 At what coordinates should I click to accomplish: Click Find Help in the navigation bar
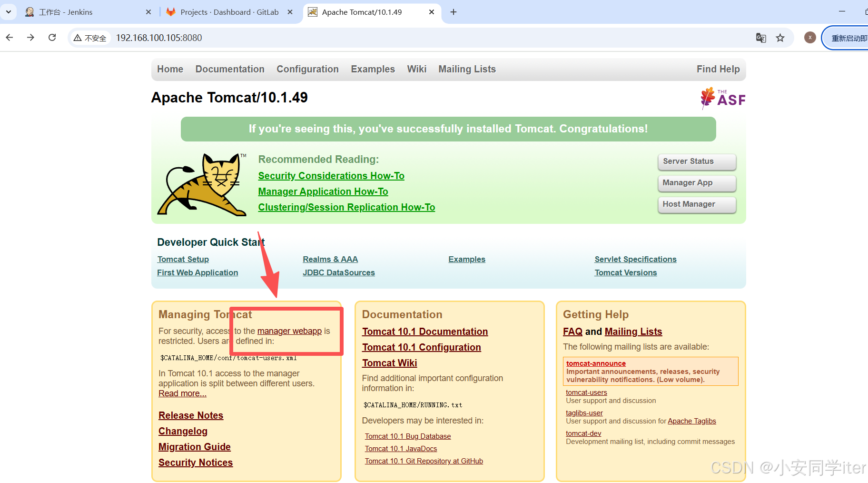point(718,69)
